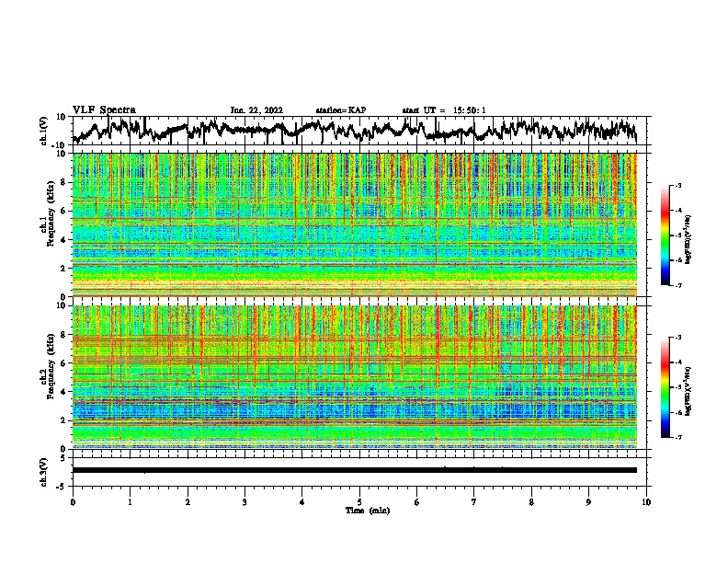Click the ch.2 color scale 'log(PSD)' unit label
728x563 pixels.
click(688, 391)
